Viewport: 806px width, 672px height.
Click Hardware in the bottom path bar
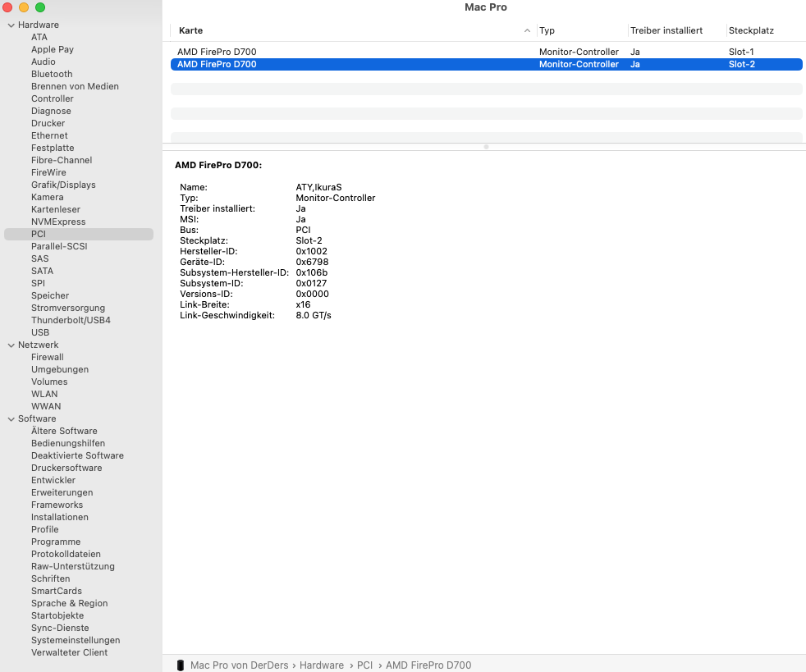tap(321, 665)
